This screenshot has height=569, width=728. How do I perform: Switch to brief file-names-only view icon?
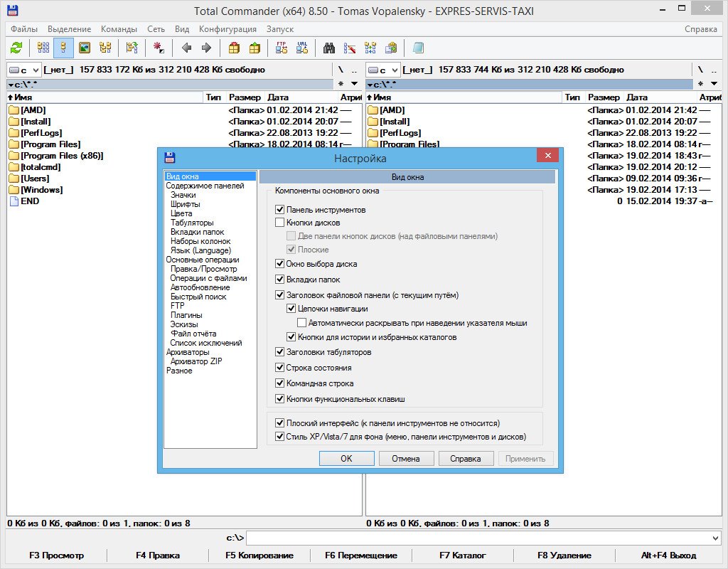43,48
